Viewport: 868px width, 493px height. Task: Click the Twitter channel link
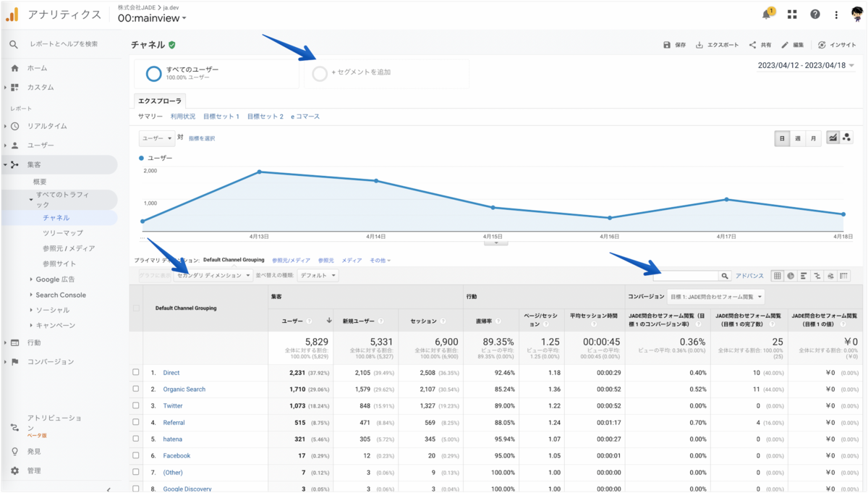point(173,405)
